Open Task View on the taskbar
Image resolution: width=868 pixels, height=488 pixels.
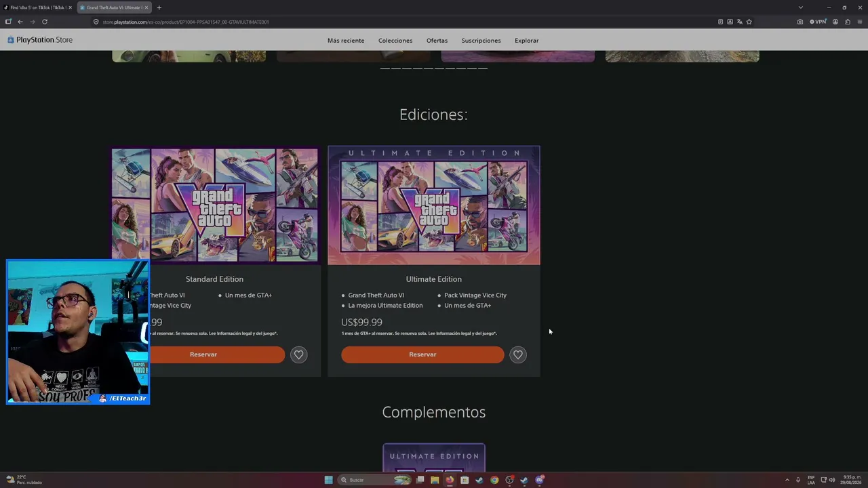[x=420, y=480]
